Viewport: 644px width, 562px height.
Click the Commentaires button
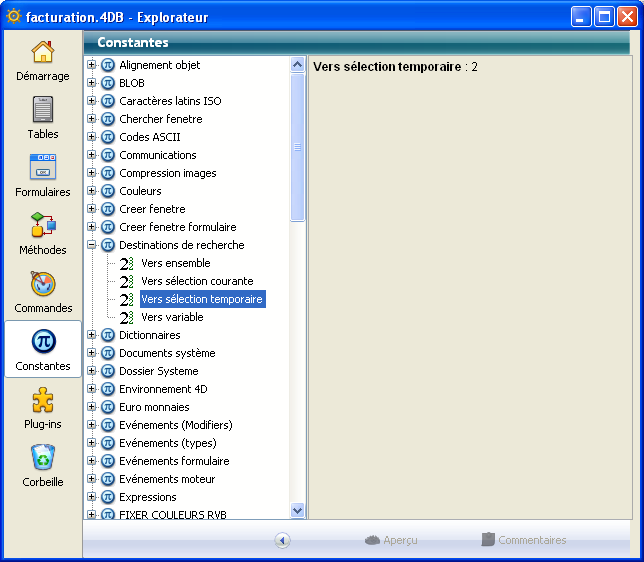[523, 540]
